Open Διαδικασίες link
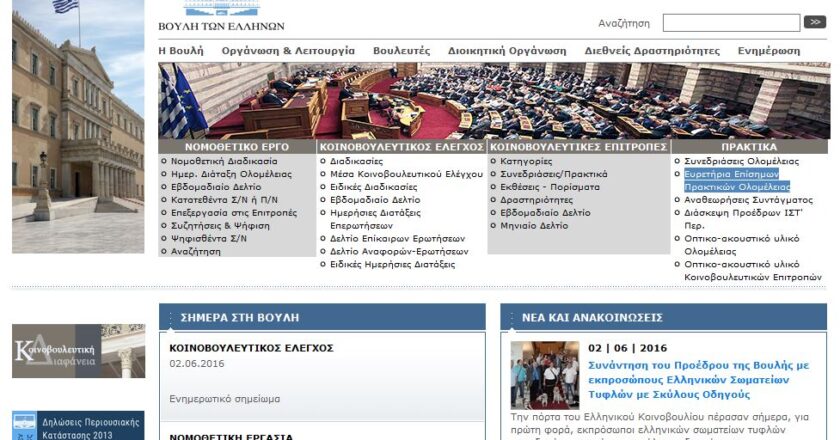This screenshot has width=840, height=440. point(356,161)
